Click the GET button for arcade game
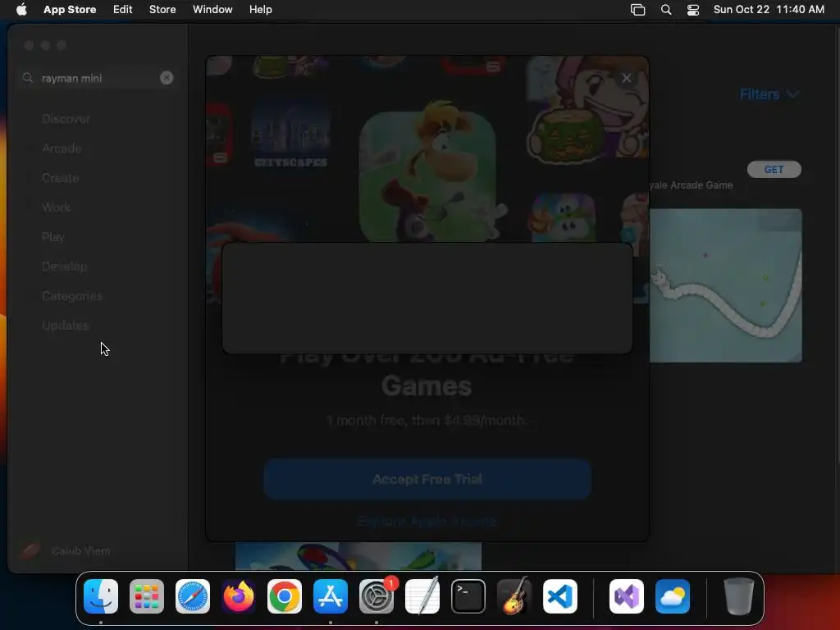The height and width of the screenshot is (630, 840). [774, 169]
